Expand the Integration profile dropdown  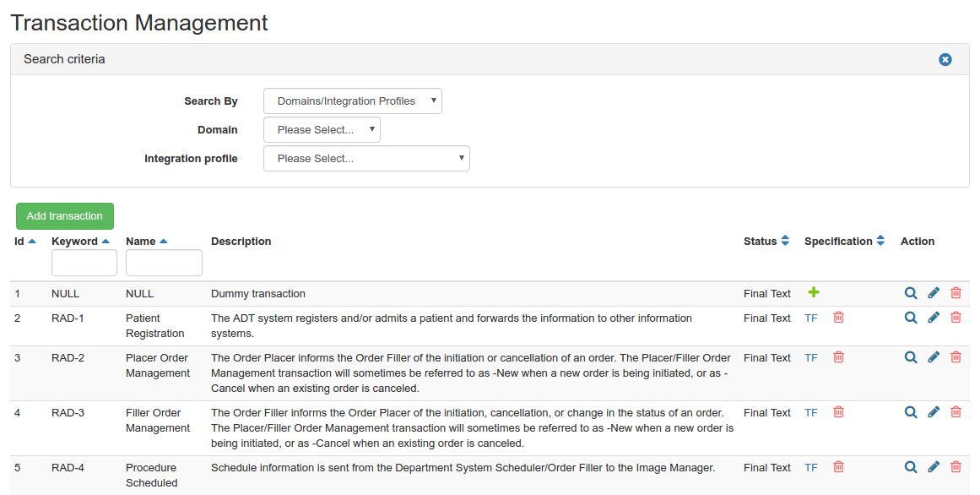(366, 159)
